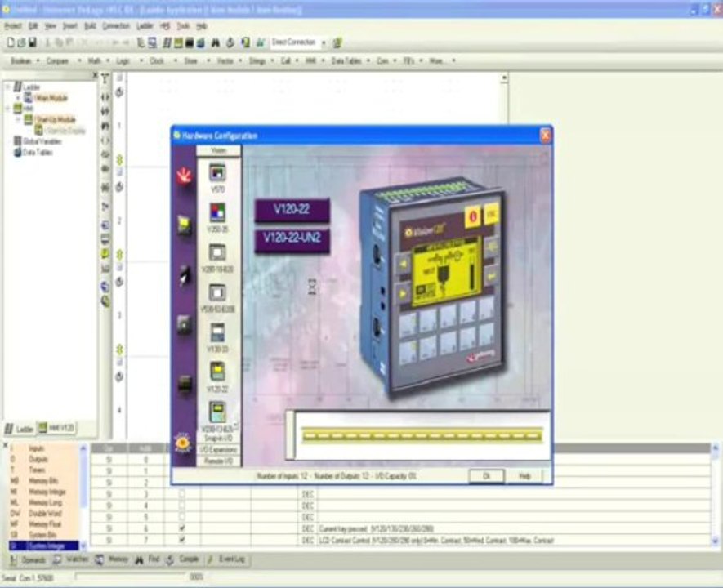The width and height of the screenshot is (723, 588).
Task: Switch to the Ladder tab below project tree
Action: pyautogui.click(x=20, y=429)
